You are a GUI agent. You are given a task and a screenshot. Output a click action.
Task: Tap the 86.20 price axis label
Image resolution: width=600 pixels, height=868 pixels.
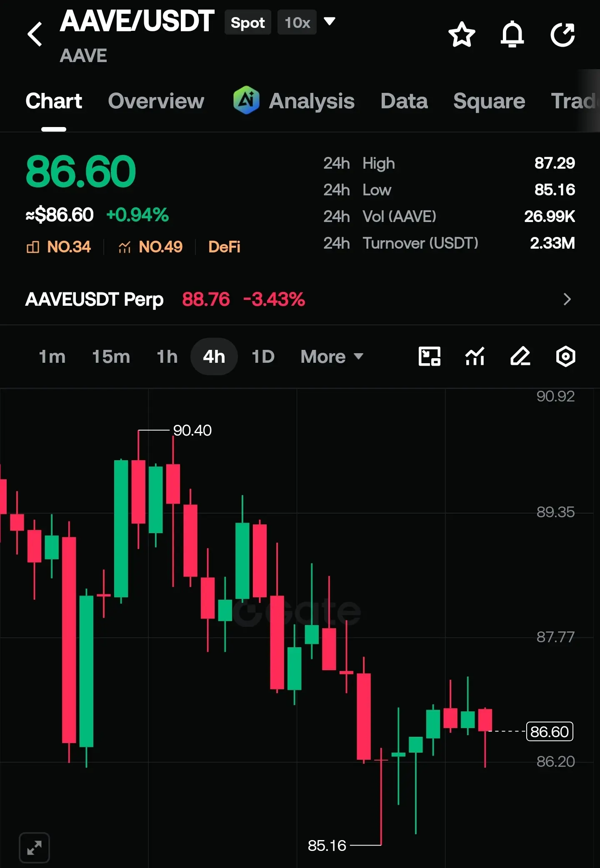[x=555, y=761]
